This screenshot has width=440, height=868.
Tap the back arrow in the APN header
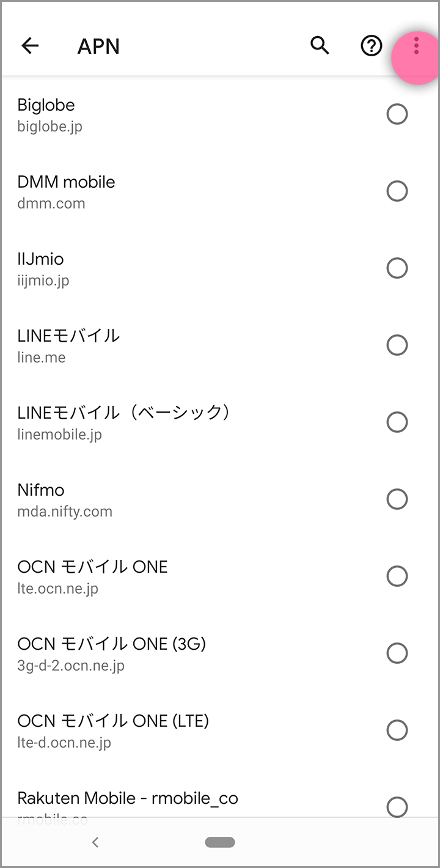(x=30, y=46)
